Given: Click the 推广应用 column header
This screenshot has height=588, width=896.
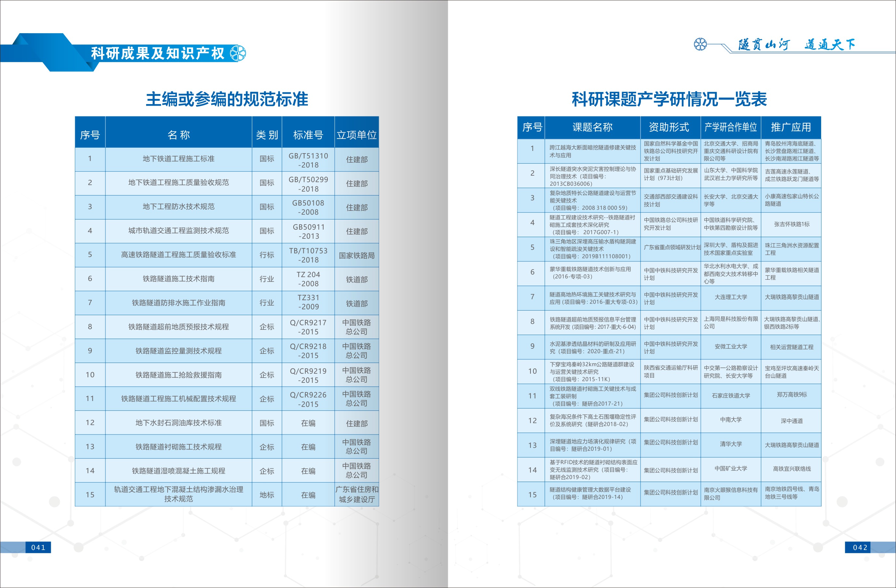Looking at the screenshot, I should click(791, 127).
